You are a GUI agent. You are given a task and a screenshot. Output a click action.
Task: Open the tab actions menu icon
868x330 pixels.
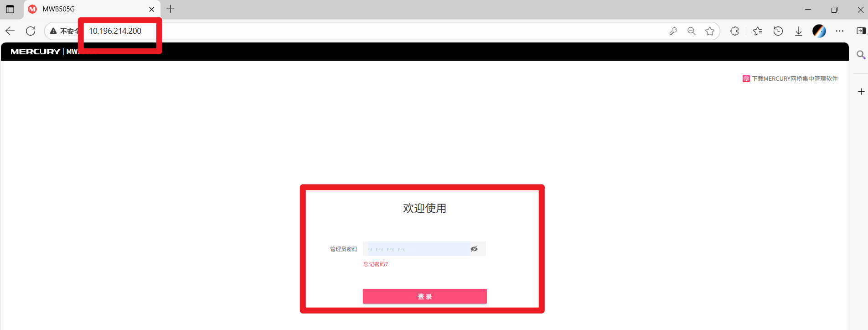coord(10,9)
